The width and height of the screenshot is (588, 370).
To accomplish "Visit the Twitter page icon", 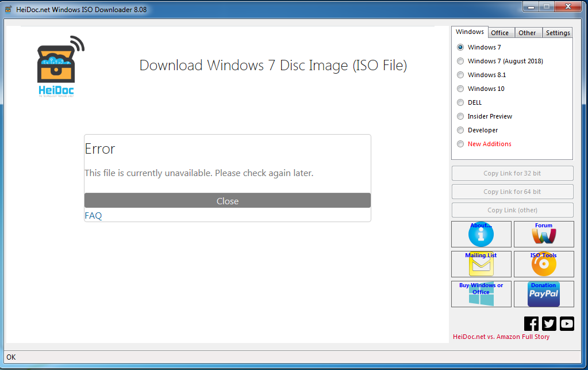I will pyautogui.click(x=549, y=323).
